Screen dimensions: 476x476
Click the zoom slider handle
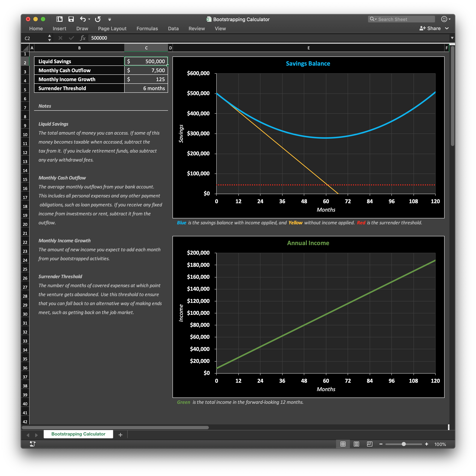tap(404, 444)
